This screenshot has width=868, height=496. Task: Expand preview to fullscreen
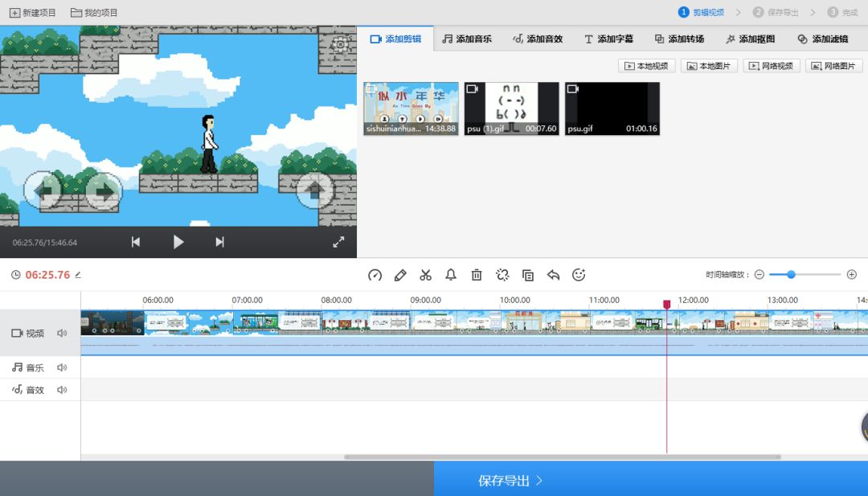(x=338, y=242)
